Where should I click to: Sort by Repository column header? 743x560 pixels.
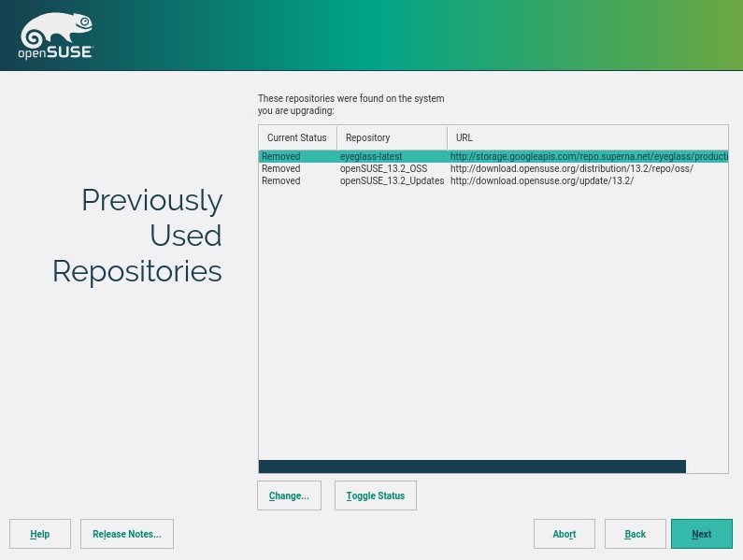(392, 137)
